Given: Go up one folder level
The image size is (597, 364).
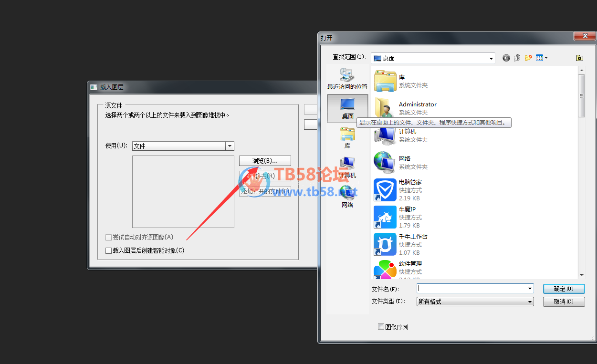Looking at the screenshot, I should (517, 58).
